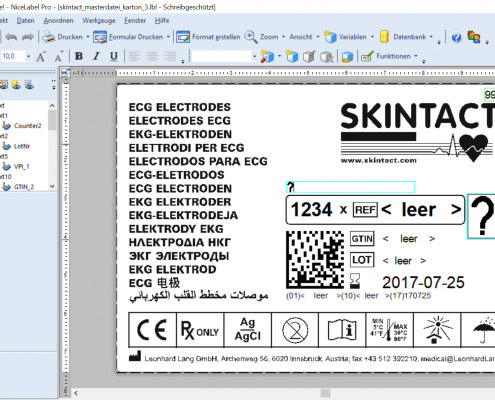
Task: Click the blue column view icon in side panel
Action: [x=29, y=85]
